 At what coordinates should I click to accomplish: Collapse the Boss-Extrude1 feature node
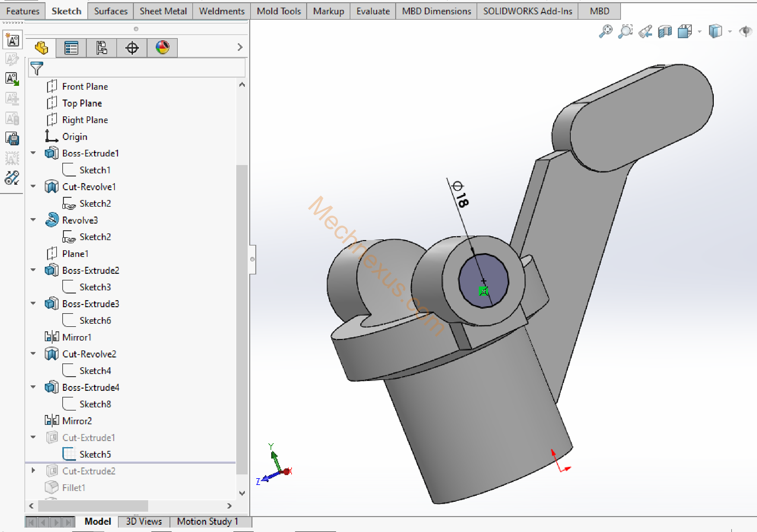coord(33,153)
